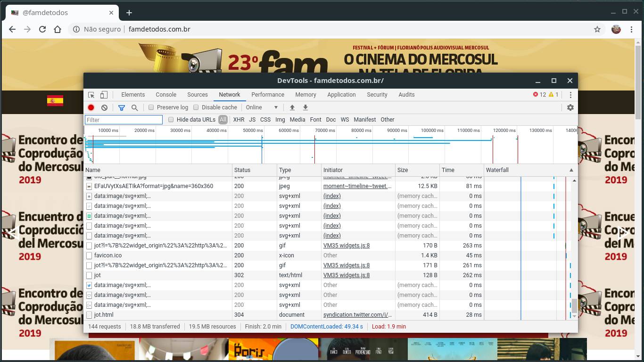Filter requests by XHR
Image resolution: width=644 pixels, height=362 pixels.
(x=239, y=120)
